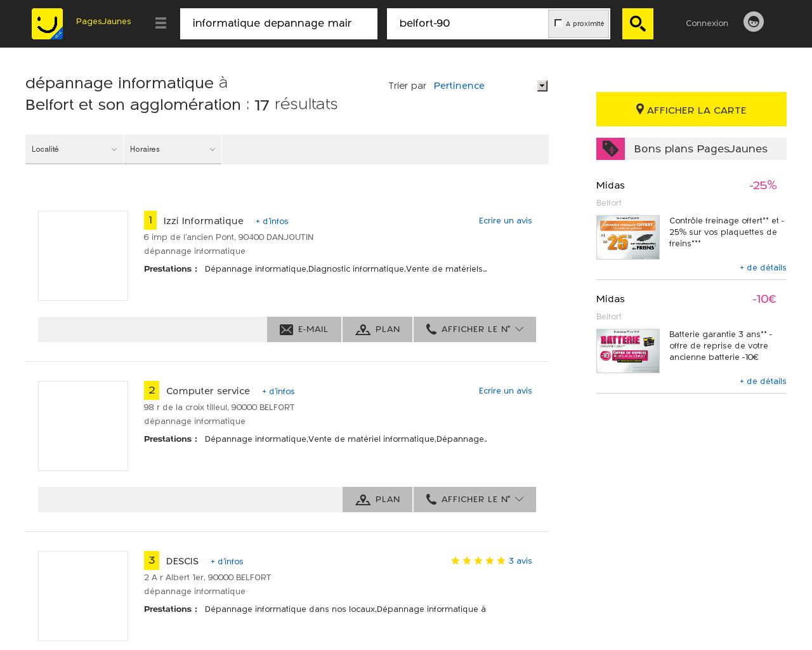This screenshot has width=812, height=650.
Task: Show Computer service phone number
Action: pos(475,500)
